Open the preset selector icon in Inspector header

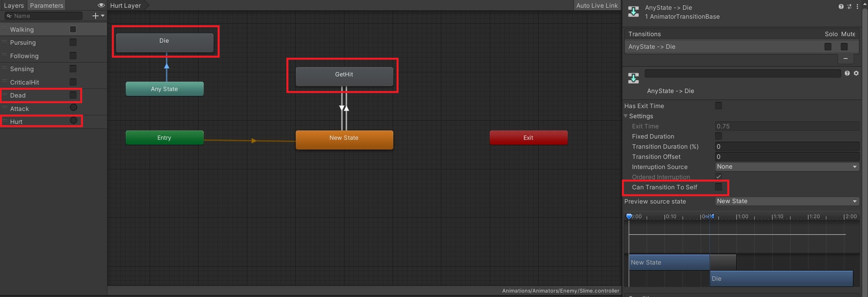(x=849, y=7)
